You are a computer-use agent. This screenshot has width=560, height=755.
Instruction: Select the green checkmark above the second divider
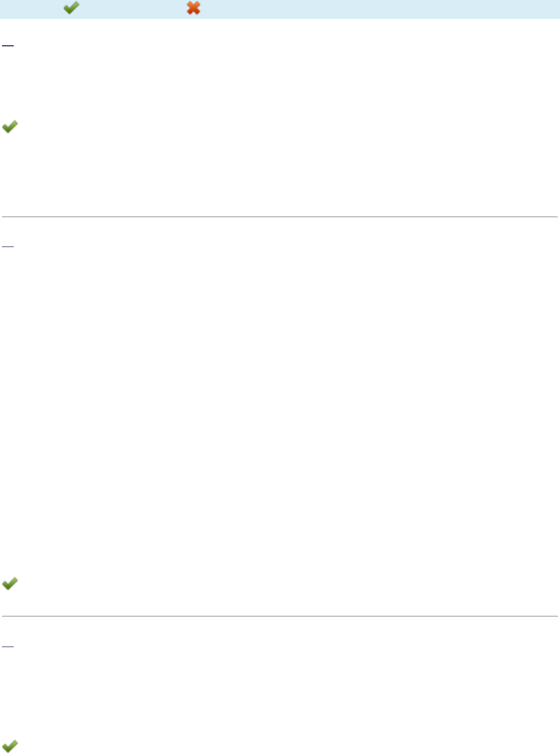(x=10, y=584)
